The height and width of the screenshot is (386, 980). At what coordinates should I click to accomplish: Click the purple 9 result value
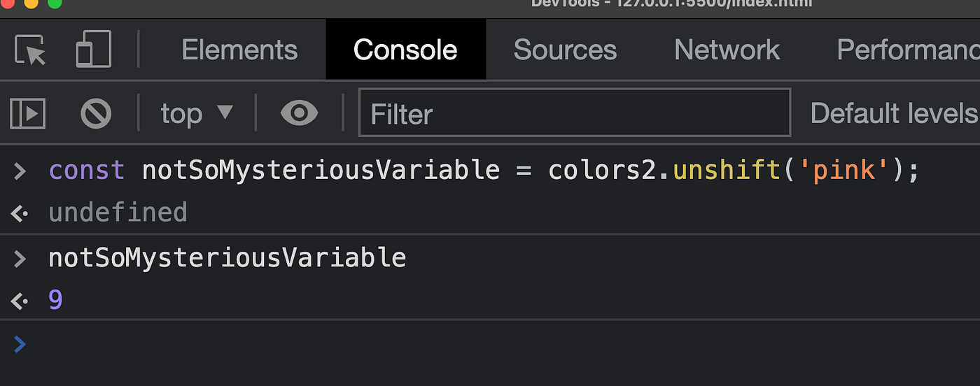[56, 301]
